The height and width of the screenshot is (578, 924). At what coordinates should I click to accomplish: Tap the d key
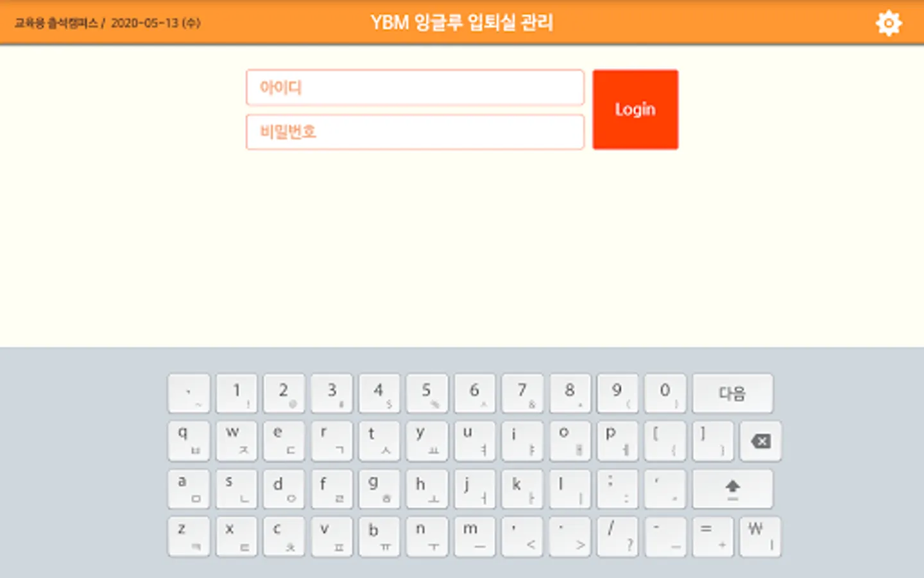click(x=284, y=489)
